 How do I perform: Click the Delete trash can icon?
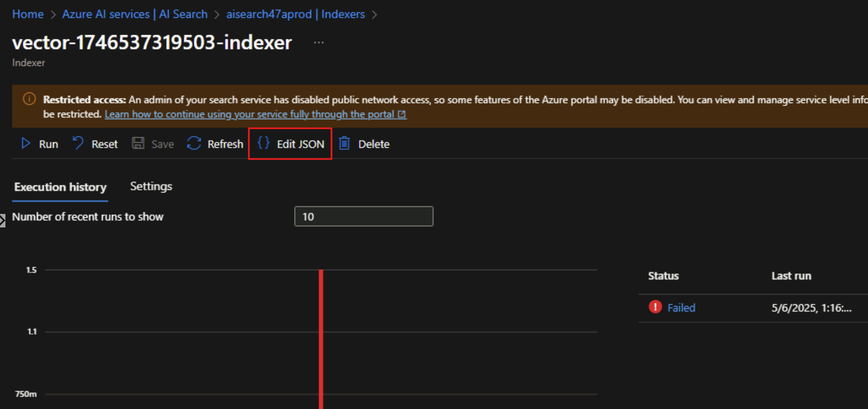click(x=344, y=143)
